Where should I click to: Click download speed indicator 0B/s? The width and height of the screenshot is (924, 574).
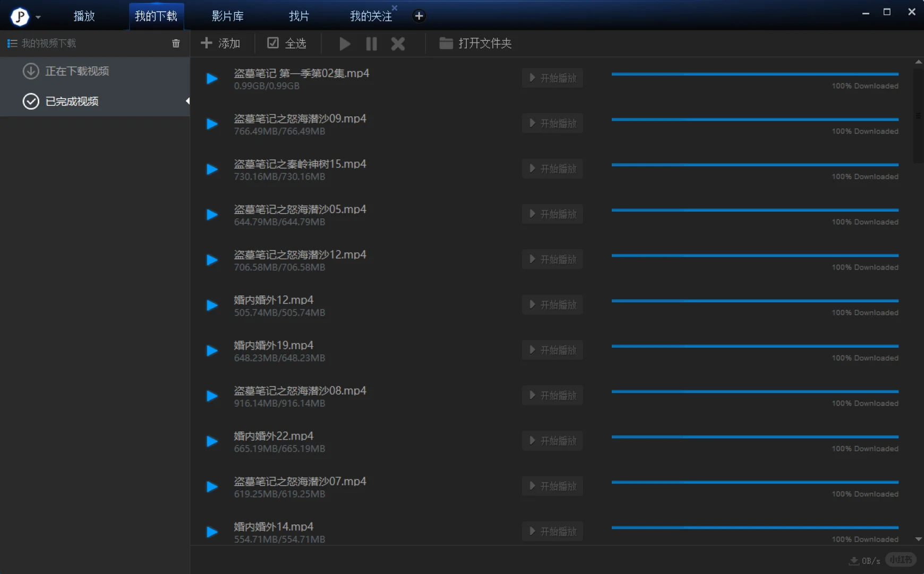[865, 561]
